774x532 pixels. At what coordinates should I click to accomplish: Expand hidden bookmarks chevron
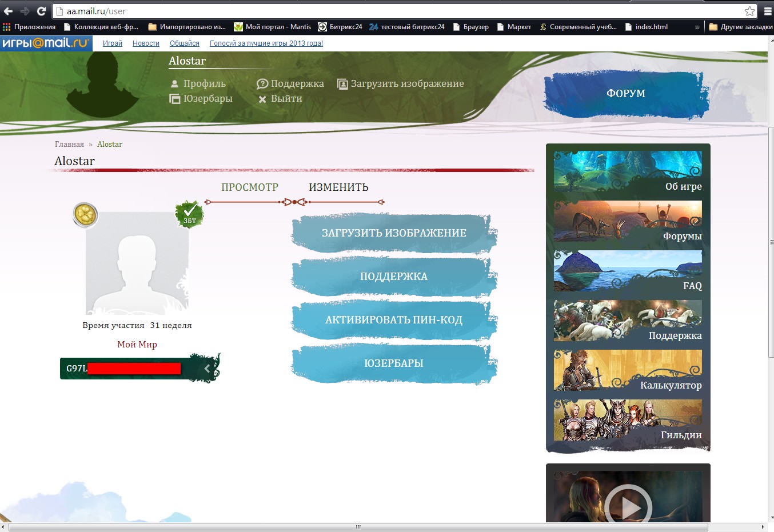pyautogui.click(x=697, y=27)
